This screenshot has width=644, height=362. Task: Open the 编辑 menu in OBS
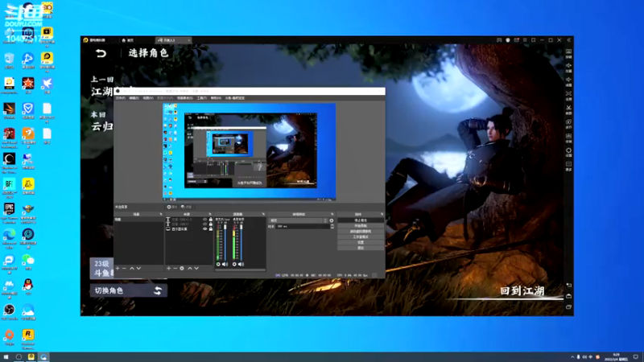click(134, 98)
